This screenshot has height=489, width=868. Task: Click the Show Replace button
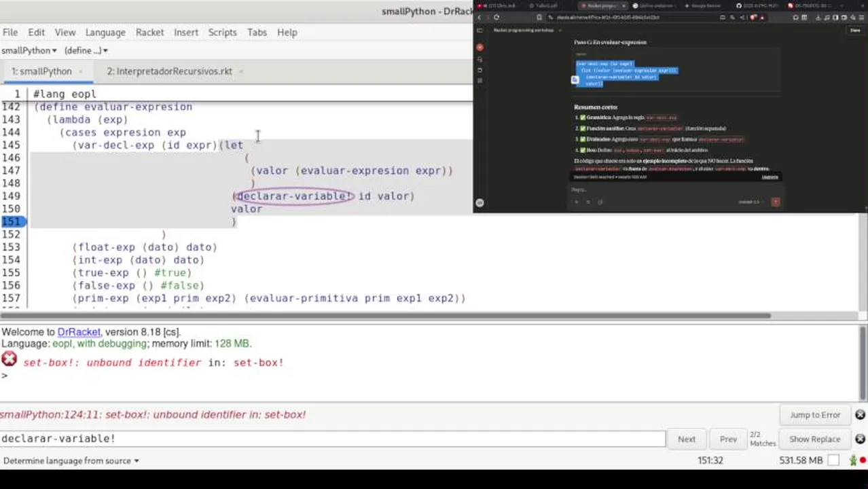pyautogui.click(x=814, y=439)
